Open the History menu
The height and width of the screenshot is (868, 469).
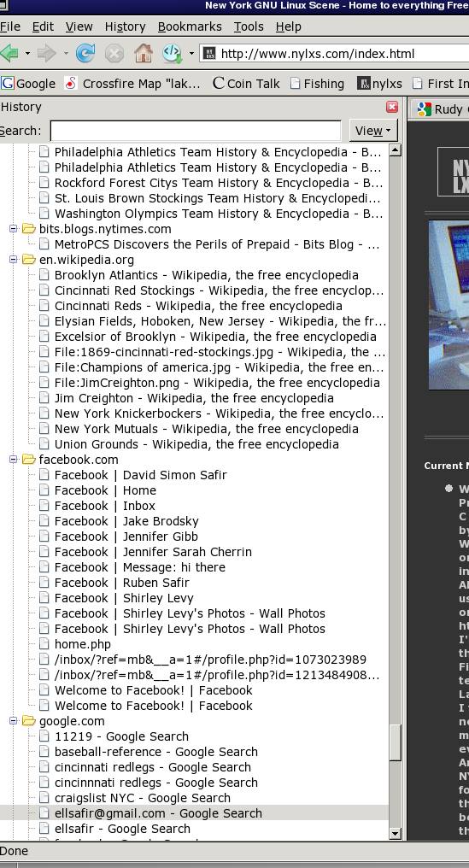125,26
